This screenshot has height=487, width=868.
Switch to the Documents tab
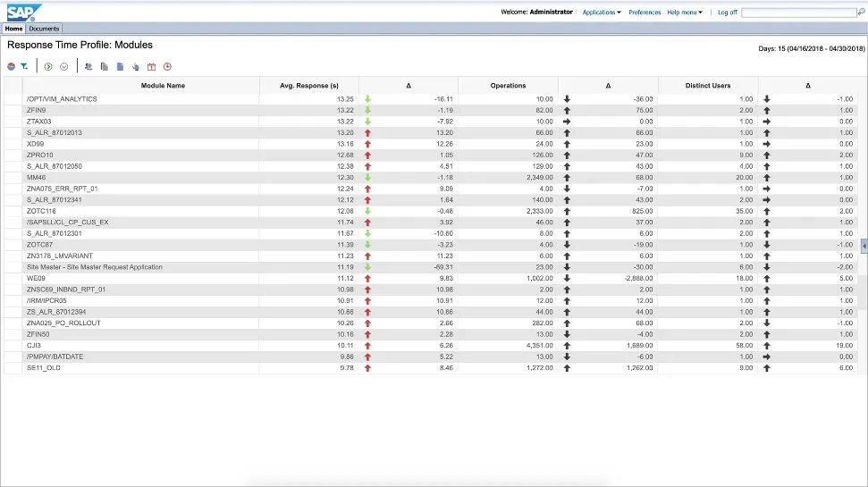click(x=44, y=29)
